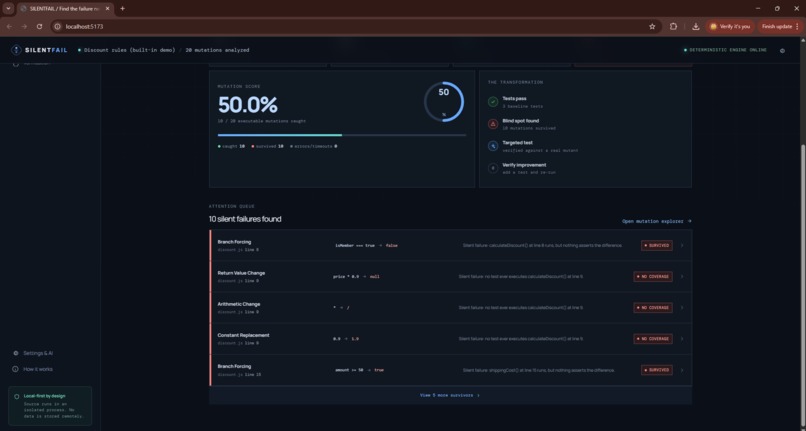Image resolution: width=806 pixels, height=431 pixels.
Task: Click the 'errors/timeouts 0' legend entry
Action: pyautogui.click(x=314, y=147)
